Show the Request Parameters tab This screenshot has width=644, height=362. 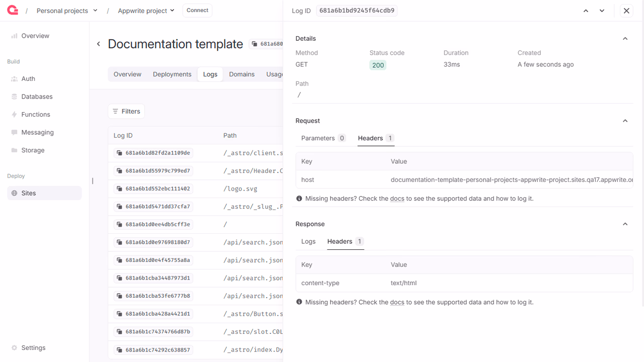324,138
